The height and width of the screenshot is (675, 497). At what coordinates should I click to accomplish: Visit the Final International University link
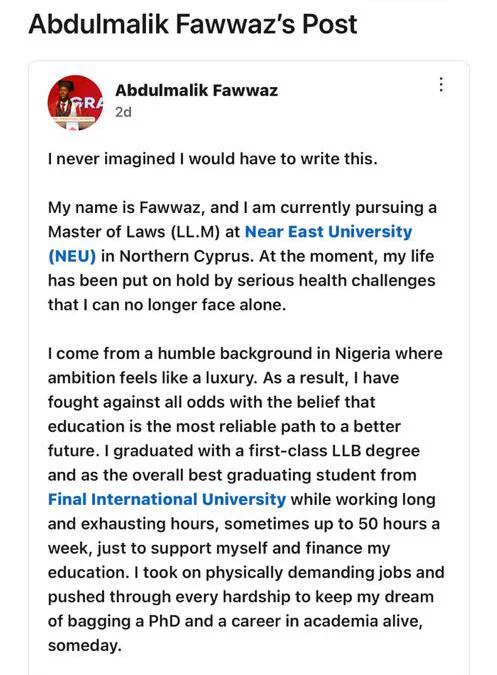tap(167, 499)
